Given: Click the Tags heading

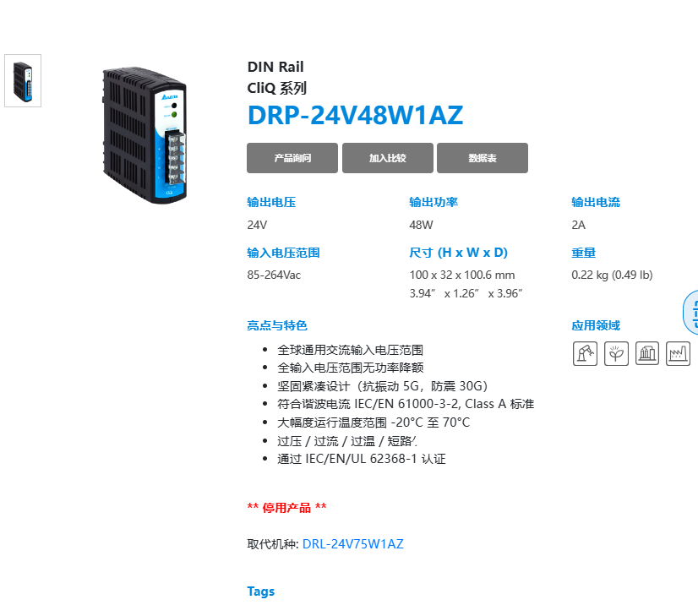Looking at the screenshot, I should tap(261, 591).
